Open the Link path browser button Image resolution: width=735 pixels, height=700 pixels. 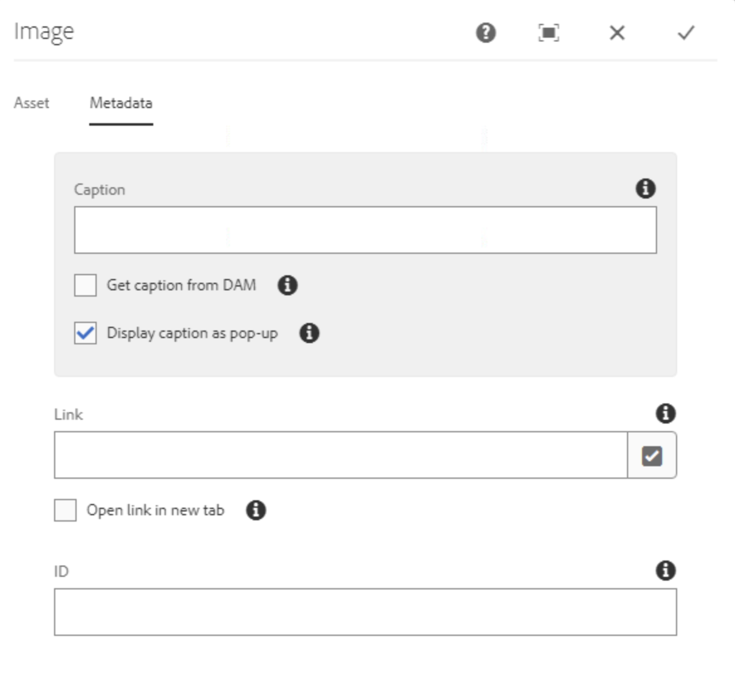(651, 456)
